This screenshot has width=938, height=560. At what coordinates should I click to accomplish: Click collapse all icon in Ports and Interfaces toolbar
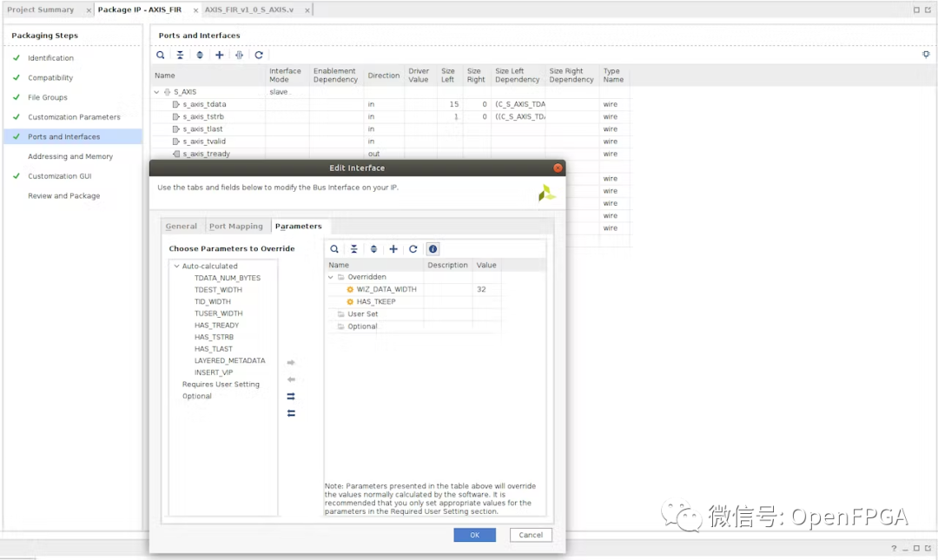coord(180,55)
